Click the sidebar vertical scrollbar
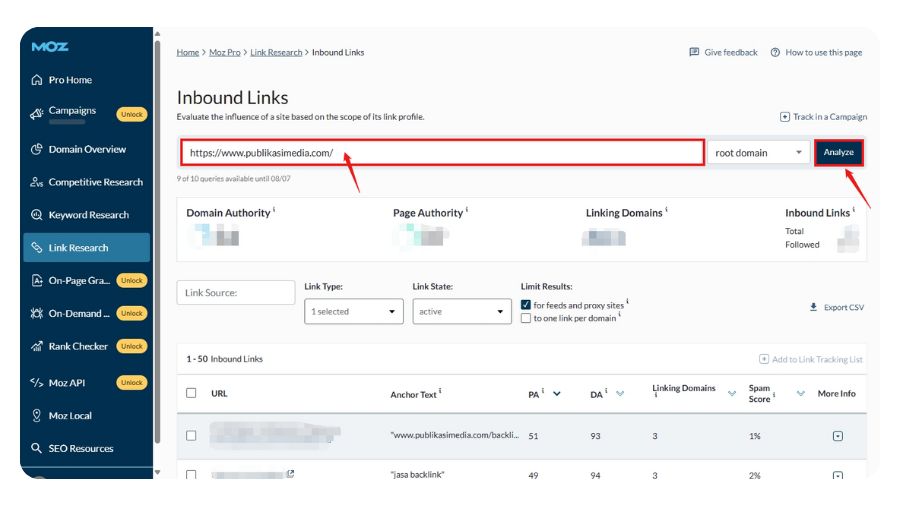The width and height of the screenshot is (900, 506). tap(157, 241)
